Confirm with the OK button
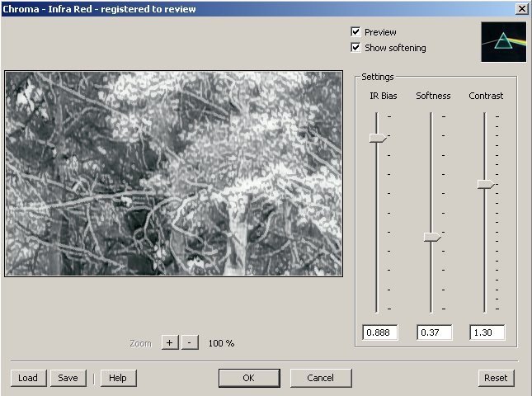 click(249, 378)
